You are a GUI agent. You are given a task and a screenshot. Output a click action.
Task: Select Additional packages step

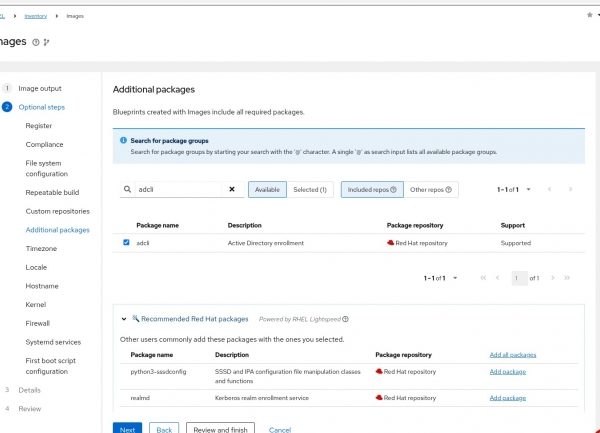coord(57,230)
